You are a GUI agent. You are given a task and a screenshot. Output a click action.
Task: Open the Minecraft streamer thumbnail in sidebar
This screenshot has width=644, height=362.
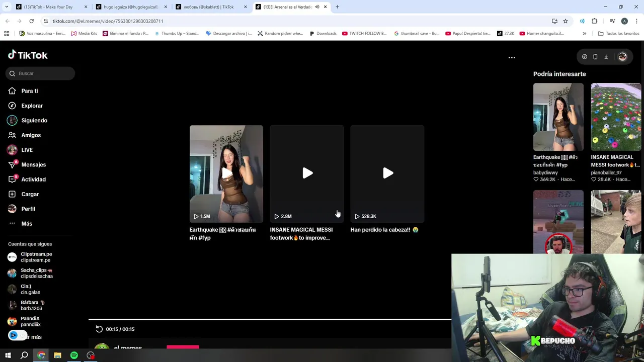pyautogui.click(x=558, y=222)
